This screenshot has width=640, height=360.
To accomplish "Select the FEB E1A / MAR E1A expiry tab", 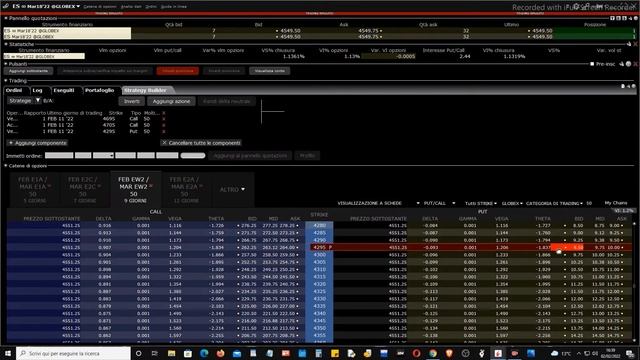I will click(34, 189).
